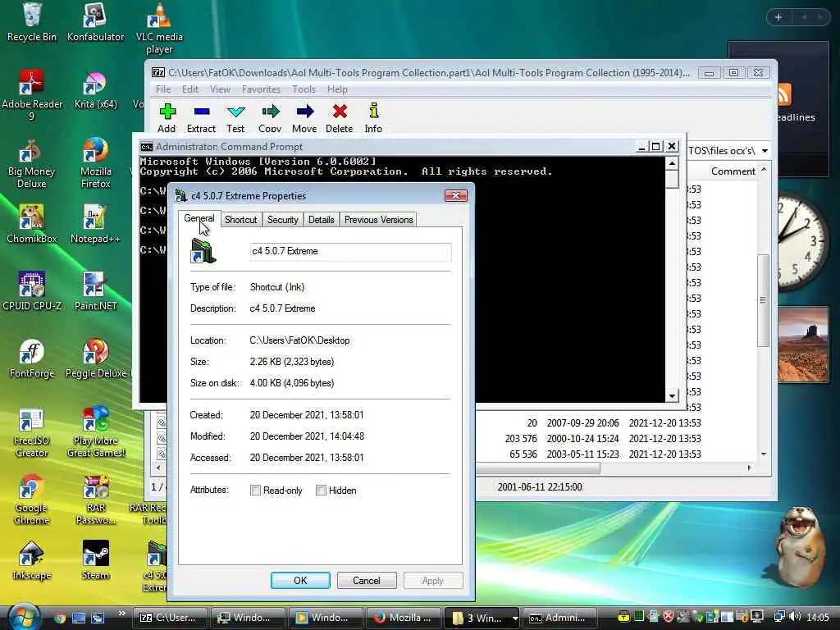Open CPUID CPU-Z shortcut
Viewport: 840px width, 630px height.
[32, 291]
